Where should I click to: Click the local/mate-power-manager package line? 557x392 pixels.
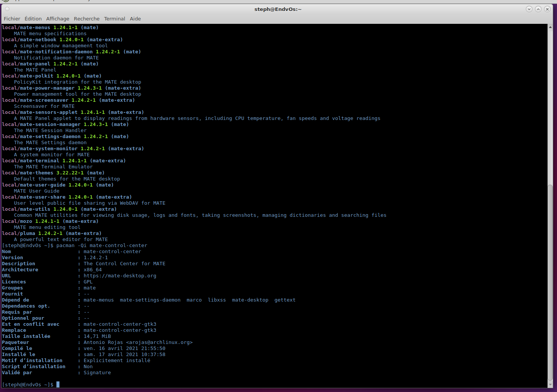click(x=72, y=88)
